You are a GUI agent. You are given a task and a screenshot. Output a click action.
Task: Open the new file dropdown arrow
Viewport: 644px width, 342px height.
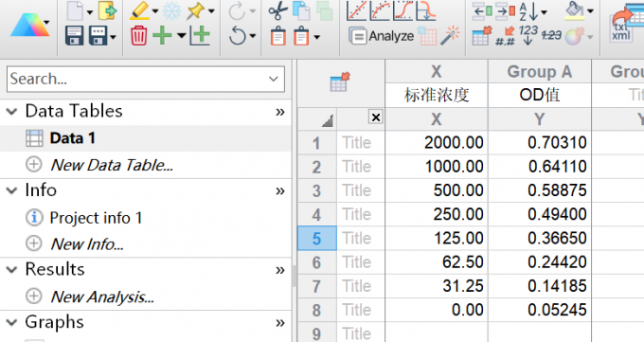[x=90, y=11]
